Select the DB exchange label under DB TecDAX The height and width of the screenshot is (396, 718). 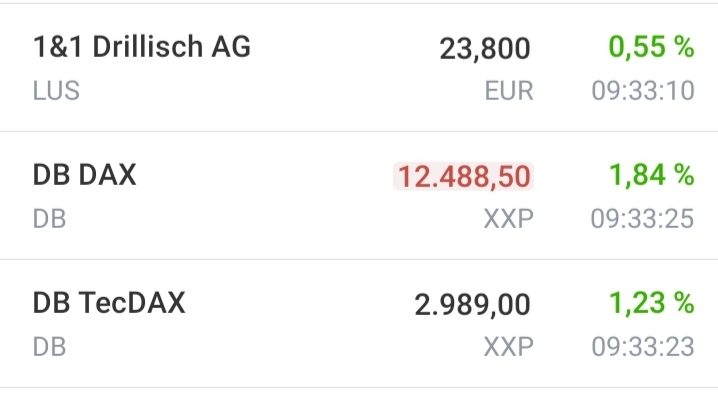pos(49,347)
